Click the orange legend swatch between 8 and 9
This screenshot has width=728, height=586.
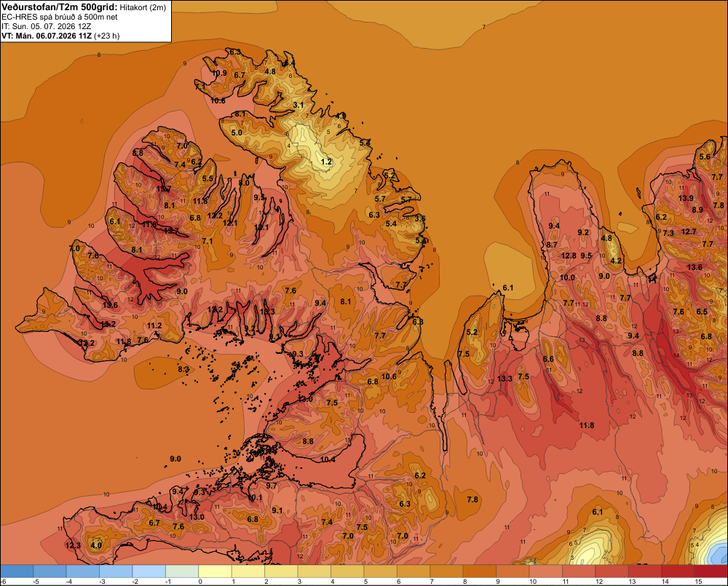pos(480,571)
